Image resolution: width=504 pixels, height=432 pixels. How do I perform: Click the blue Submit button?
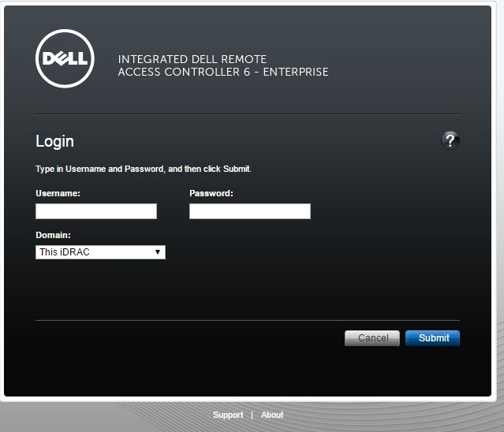(x=432, y=338)
